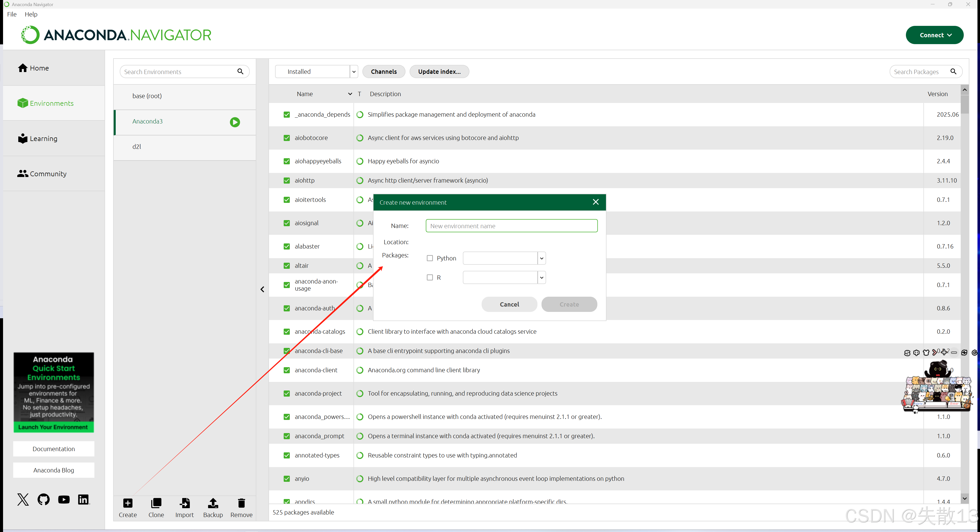
Task: Open the File menu
Action: click(12, 14)
